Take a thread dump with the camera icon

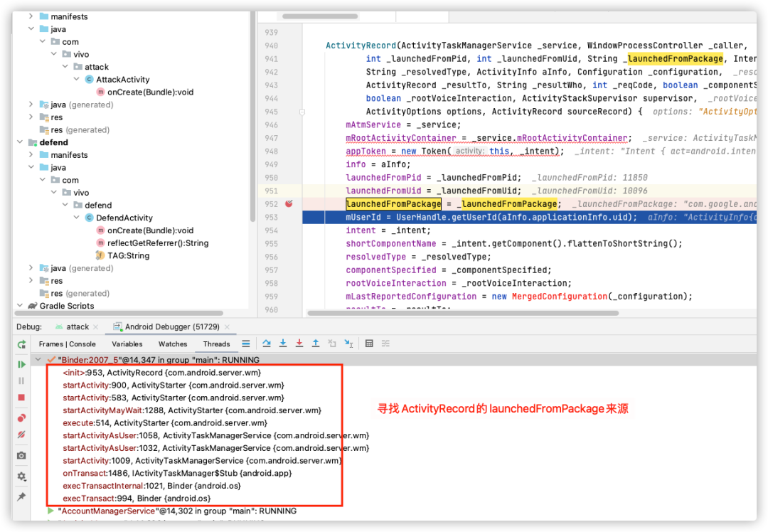point(21,456)
